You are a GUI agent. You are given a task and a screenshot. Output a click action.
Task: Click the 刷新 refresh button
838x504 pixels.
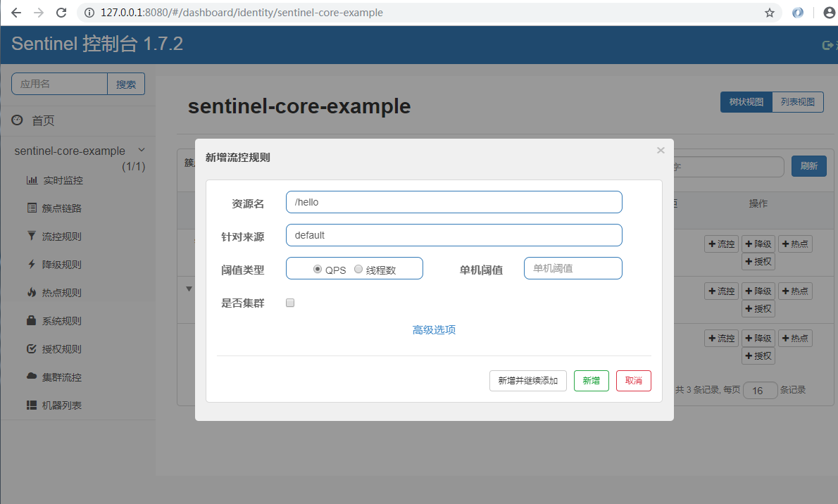click(x=808, y=166)
